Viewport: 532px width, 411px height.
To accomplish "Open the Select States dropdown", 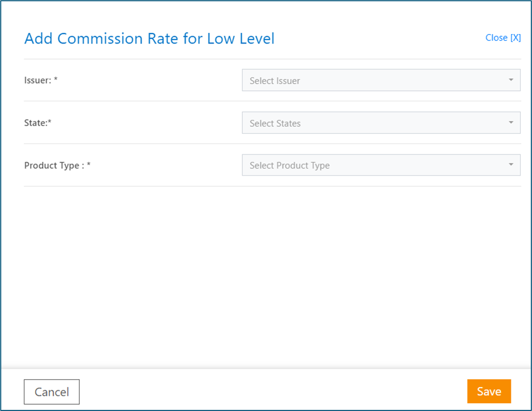I will click(x=381, y=123).
